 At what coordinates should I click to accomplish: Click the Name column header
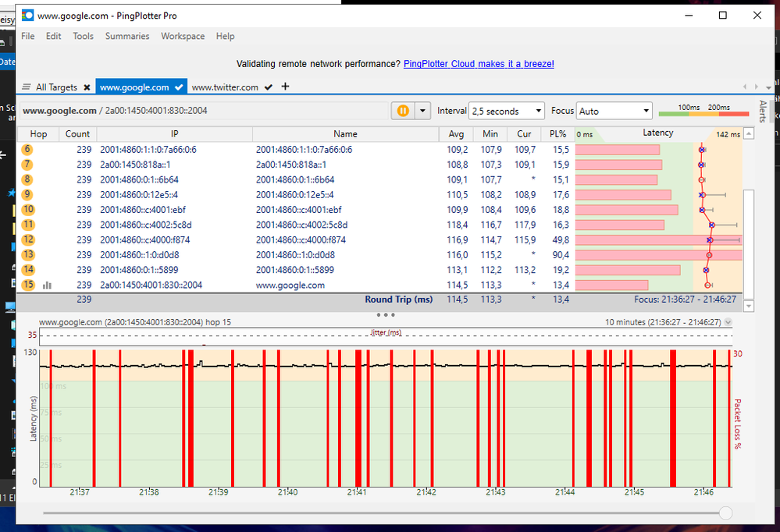pyautogui.click(x=345, y=133)
